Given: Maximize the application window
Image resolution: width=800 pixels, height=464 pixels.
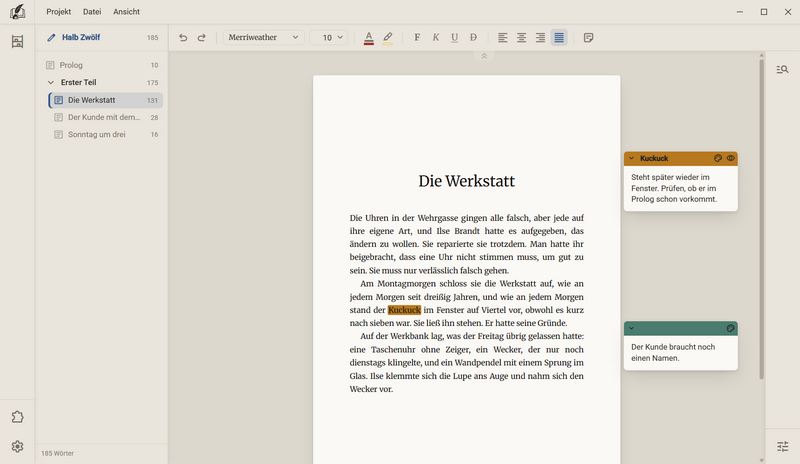Looking at the screenshot, I should click(764, 12).
